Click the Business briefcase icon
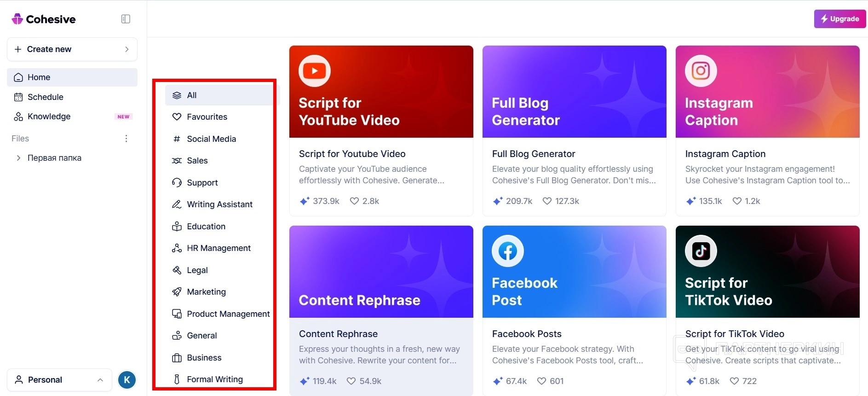Viewport: 868px width, 396px height. pyautogui.click(x=177, y=358)
